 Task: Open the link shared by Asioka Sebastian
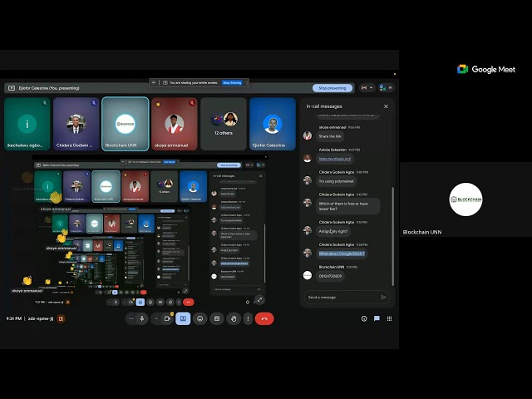334,159
